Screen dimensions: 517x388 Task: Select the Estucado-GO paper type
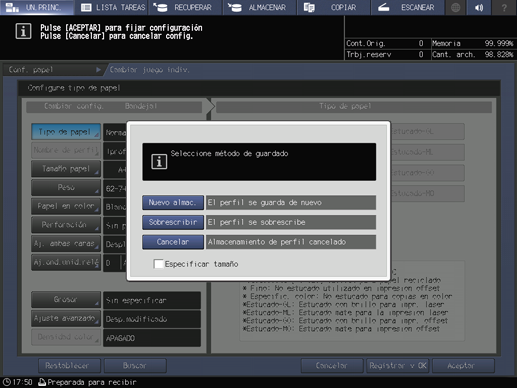(x=428, y=173)
